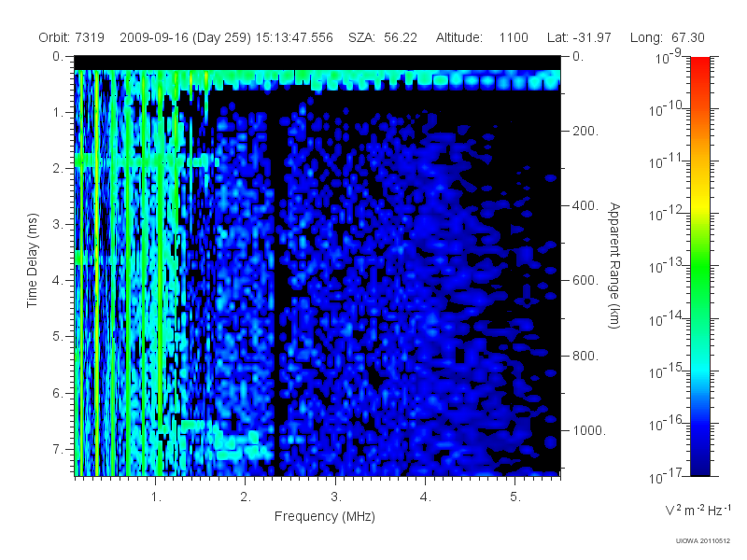The height and width of the screenshot is (560, 747).
Task: Click the UIOWA 20110512 credit text
Action: click(x=703, y=541)
